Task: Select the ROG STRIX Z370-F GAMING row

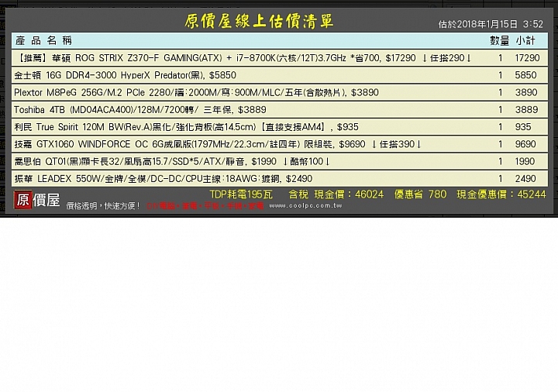Action: 280,58
